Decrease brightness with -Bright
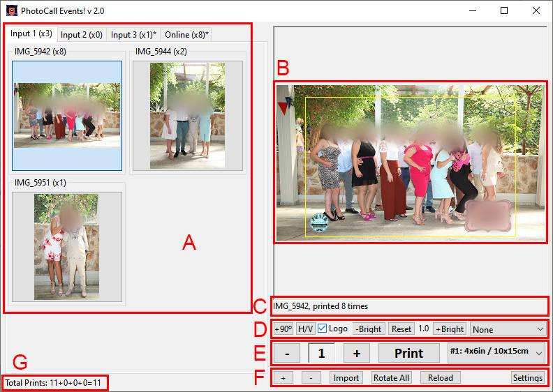The width and height of the screenshot is (553, 392). 368,329
